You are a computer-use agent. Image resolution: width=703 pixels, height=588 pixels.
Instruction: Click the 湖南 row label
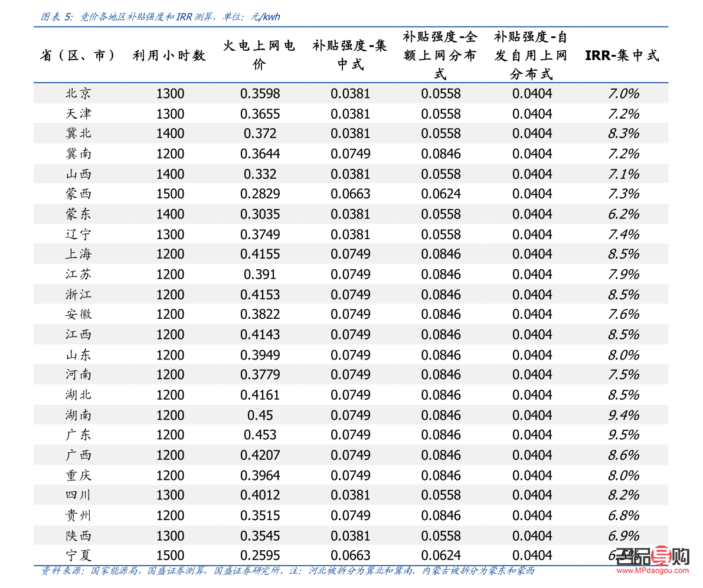[79, 415]
